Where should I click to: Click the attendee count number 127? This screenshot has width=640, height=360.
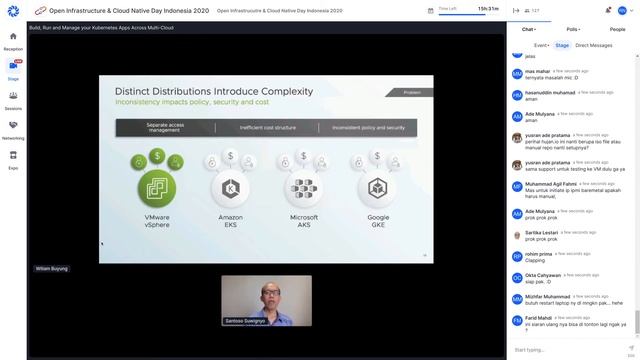point(536,11)
